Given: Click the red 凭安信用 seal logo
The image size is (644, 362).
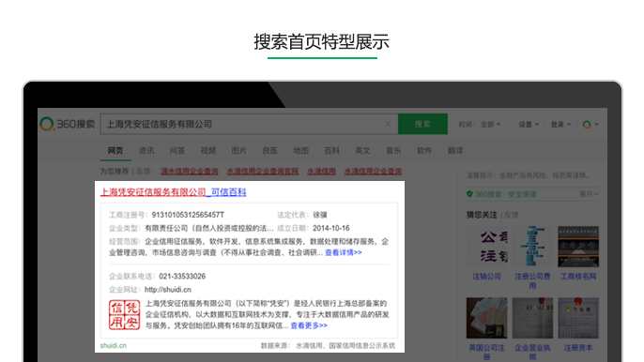Looking at the screenshot, I should pyautogui.click(x=124, y=315).
